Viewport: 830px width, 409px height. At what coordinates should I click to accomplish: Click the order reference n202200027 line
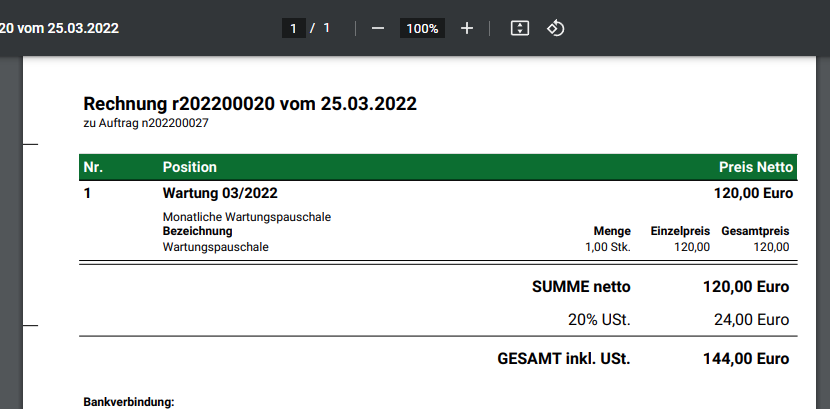tap(146, 123)
